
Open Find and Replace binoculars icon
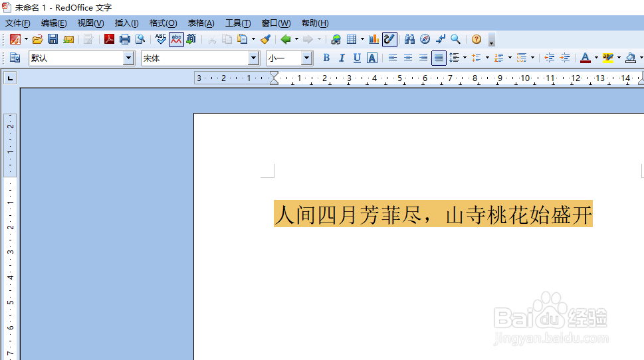click(409, 39)
